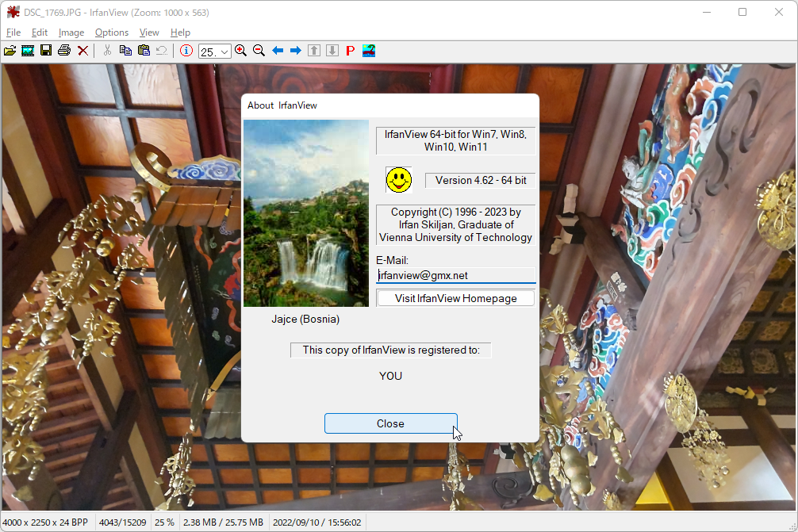This screenshot has width=798, height=532.
Task: Cut the selection using the scissors icon
Action: click(107, 50)
